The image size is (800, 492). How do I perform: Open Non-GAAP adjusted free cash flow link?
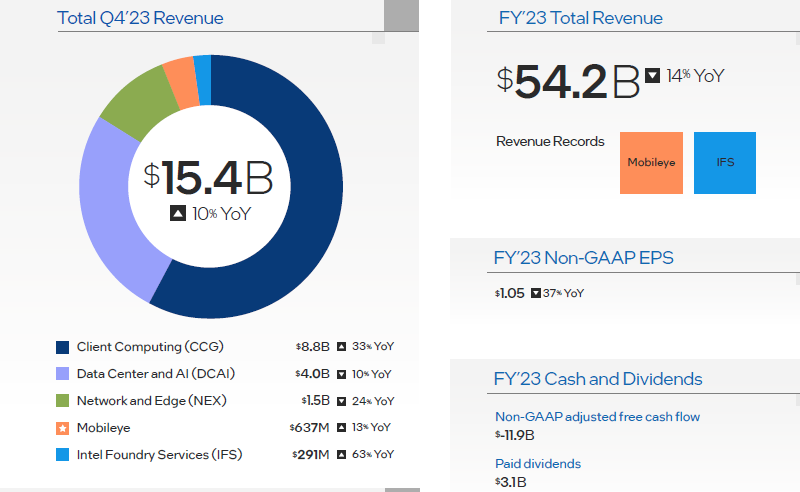tap(597, 417)
